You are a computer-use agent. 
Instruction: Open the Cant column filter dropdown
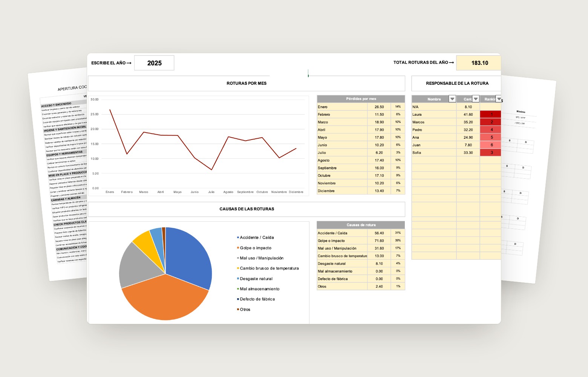point(476,99)
